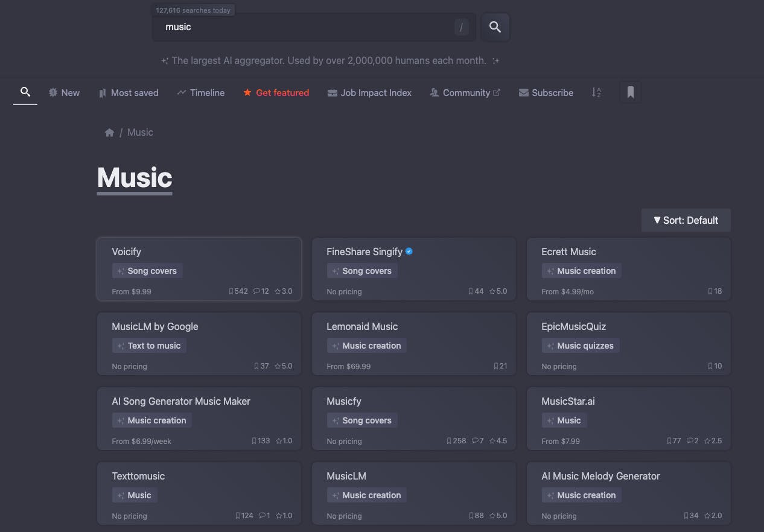The height and width of the screenshot is (532, 764).
Task: Click Music creation tag on AI Music Melody Generator
Action: [x=582, y=495]
